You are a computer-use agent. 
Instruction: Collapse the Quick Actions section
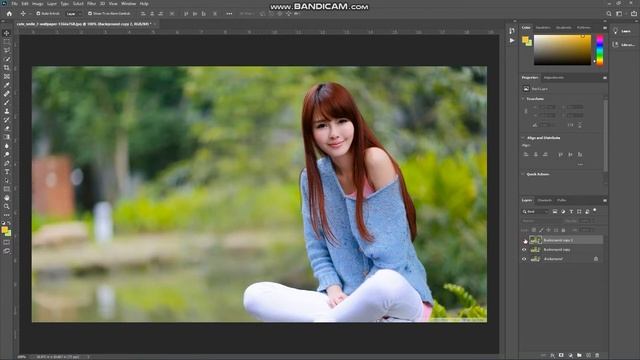point(524,174)
